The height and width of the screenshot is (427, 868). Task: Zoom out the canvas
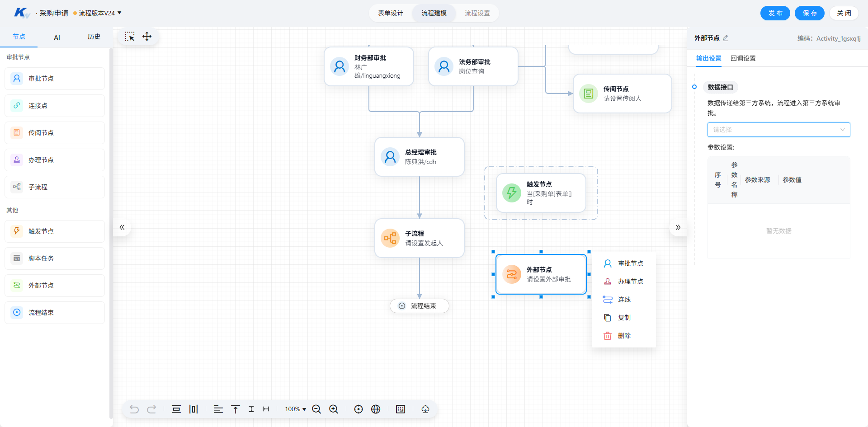coord(316,409)
